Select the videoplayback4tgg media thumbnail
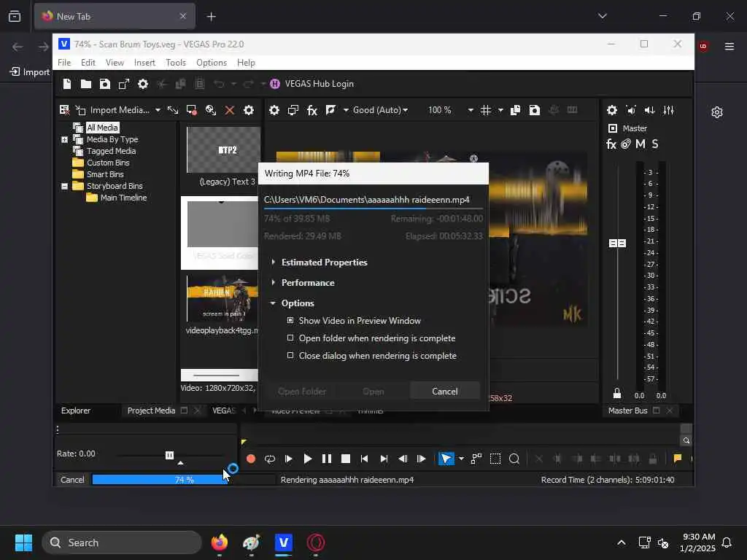This screenshot has width=747, height=560. (x=222, y=299)
